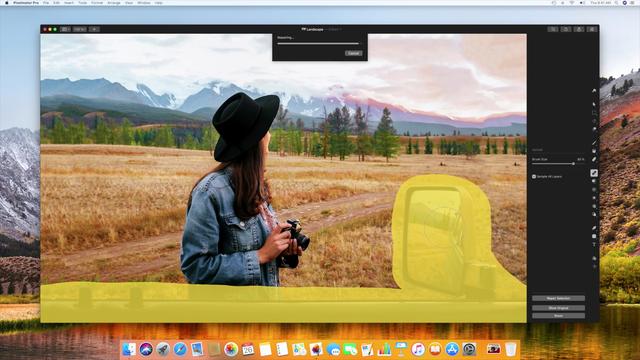640x360 pixels.
Task: Open iTunes from the dock
Action: click(x=418, y=349)
